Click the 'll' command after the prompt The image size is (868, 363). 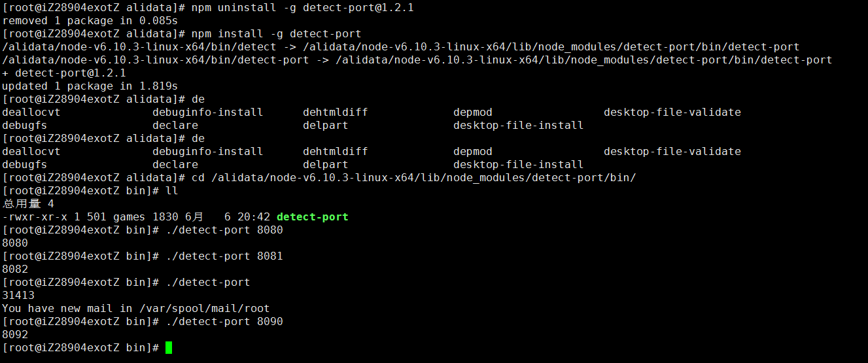[x=172, y=190]
